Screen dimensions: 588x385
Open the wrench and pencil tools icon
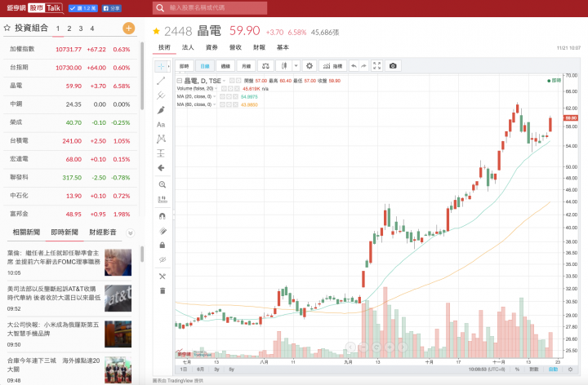(x=163, y=277)
